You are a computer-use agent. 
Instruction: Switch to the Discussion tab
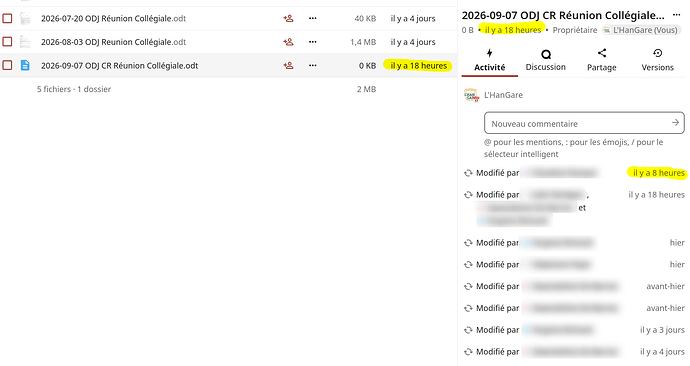[x=546, y=61]
